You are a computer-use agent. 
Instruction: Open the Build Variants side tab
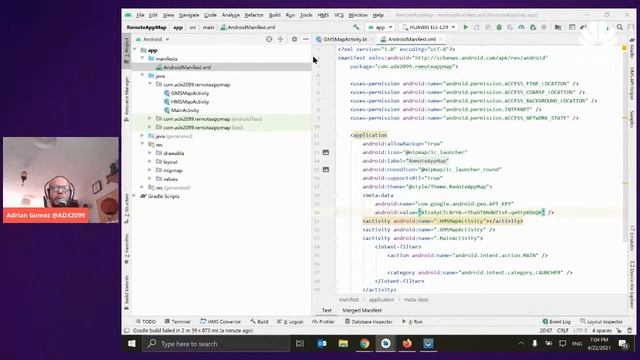pyautogui.click(x=127, y=292)
